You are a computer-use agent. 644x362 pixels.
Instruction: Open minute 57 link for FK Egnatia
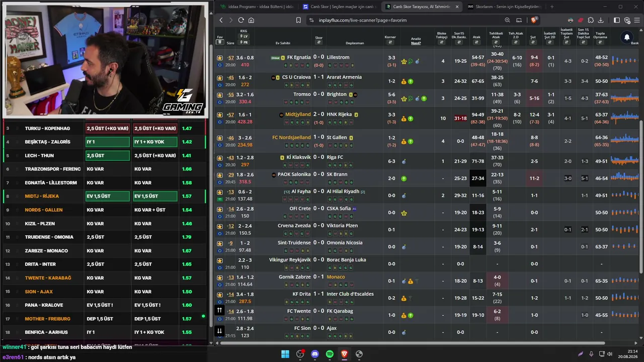tap(230, 58)
